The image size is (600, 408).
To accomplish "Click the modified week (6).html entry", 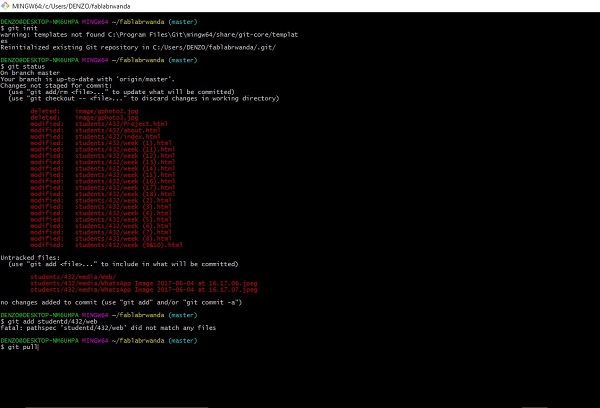I will 101,226.
